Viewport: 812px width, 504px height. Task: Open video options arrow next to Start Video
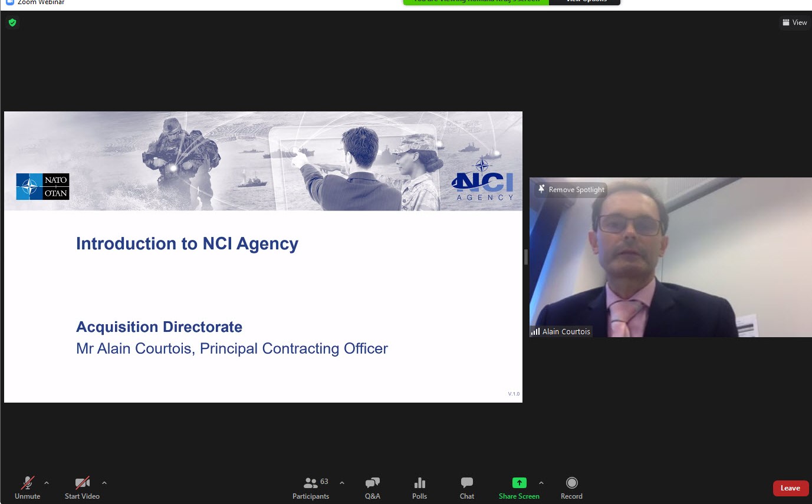(x=104, y=483)
